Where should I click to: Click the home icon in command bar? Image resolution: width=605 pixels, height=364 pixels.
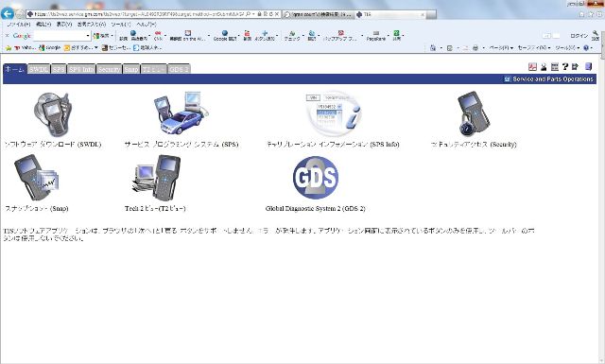click(x=433, y=48)
